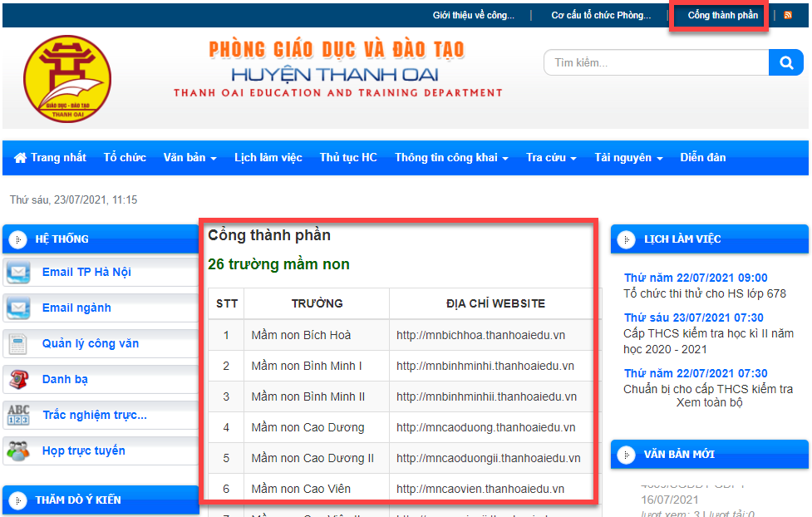Open the Họp trực tuyến link
The width and height of the screenshot is (812, 517).
(x=83, y=451)
